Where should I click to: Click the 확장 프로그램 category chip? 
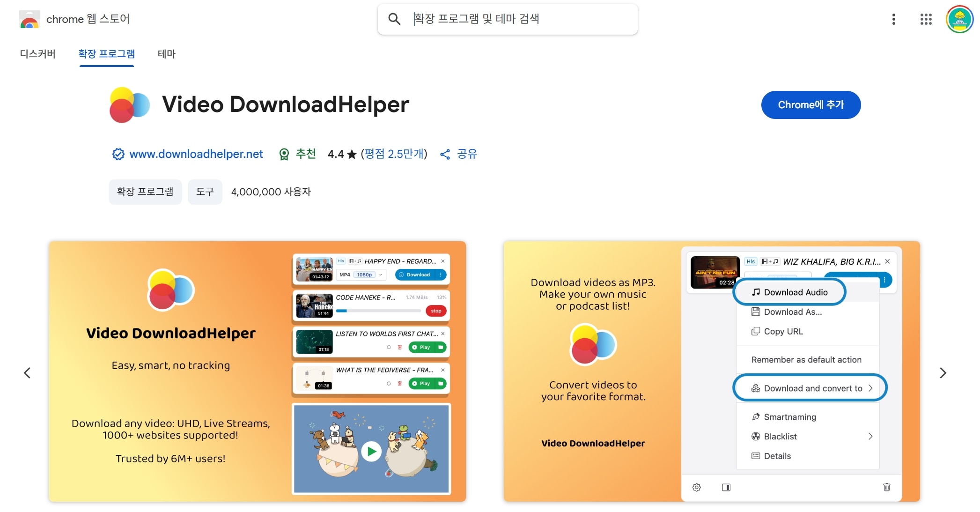click(x=145, y=192)
